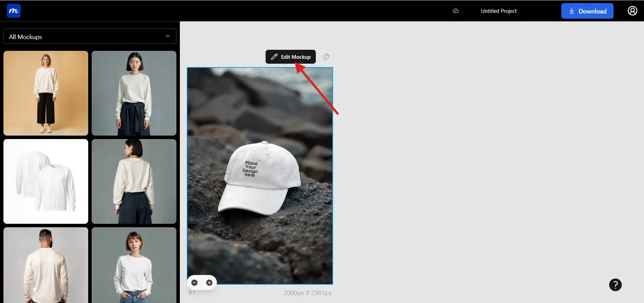Select blonde woman sweatshirt mockup on beige background
Screen dimensions: 644x303
46,93
